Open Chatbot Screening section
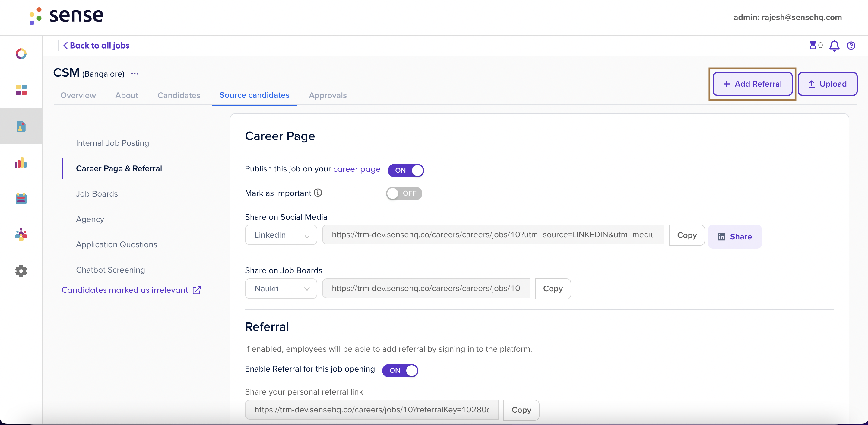 pyautogui.click(x=110, y=270)
